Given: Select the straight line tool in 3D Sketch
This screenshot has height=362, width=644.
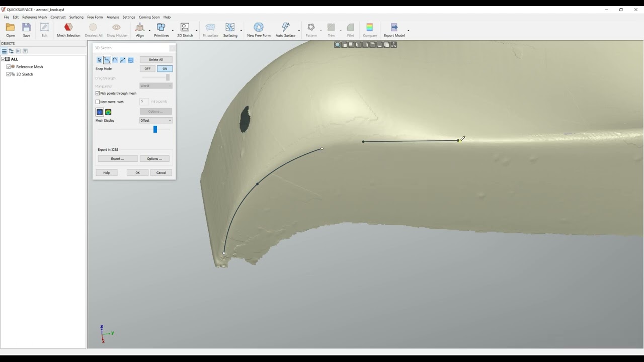Looking at the screenshot, I should click(x=123, y=60).
